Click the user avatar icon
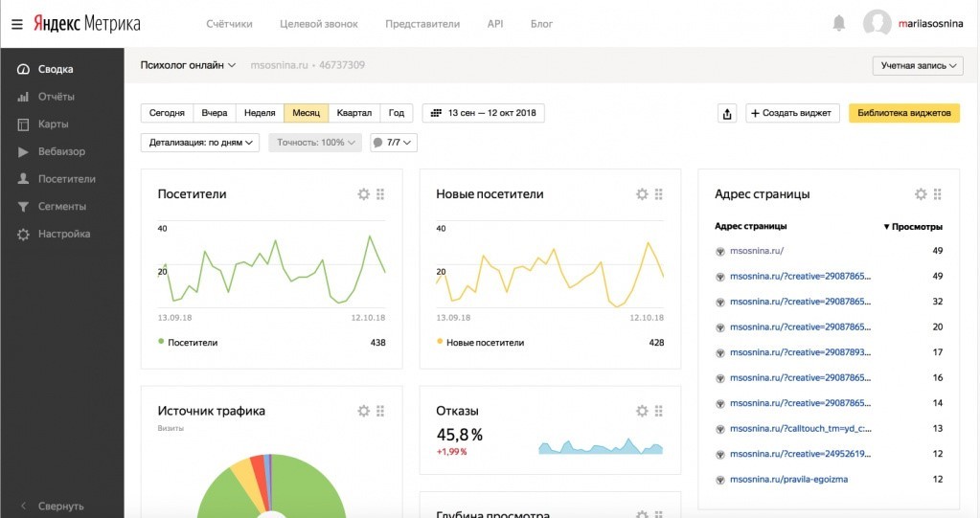980x518 pixels. 877,24
